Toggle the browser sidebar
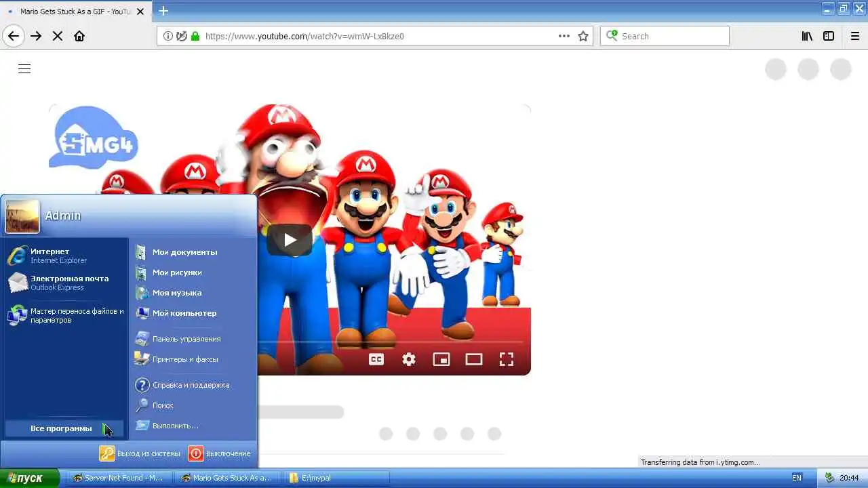The width and height of the screenshot is (868, 488). (829, 36)
